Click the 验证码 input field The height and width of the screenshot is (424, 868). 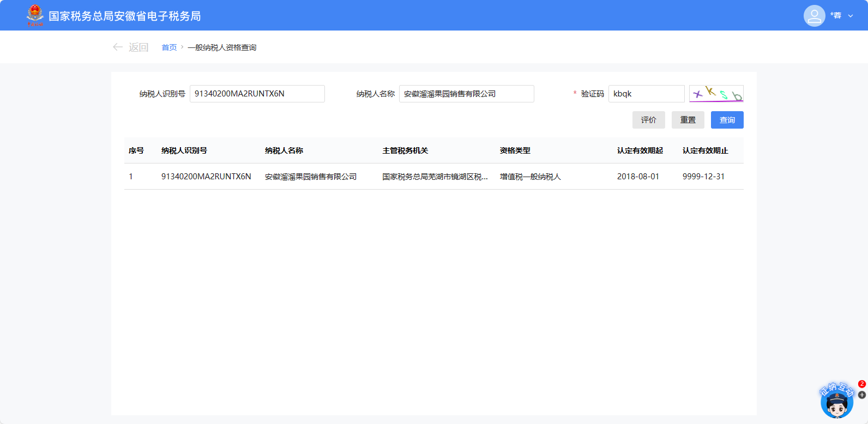(x=646, y=94)
